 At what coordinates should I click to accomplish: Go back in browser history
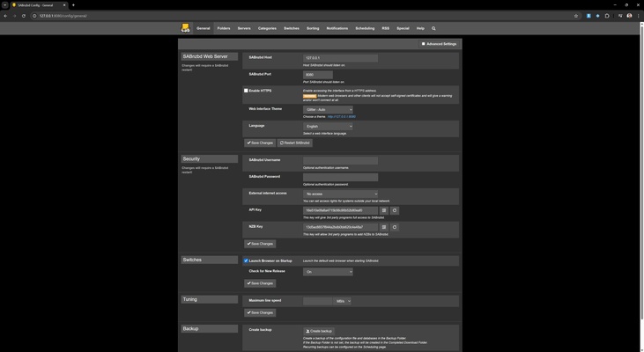pos(5,16)
